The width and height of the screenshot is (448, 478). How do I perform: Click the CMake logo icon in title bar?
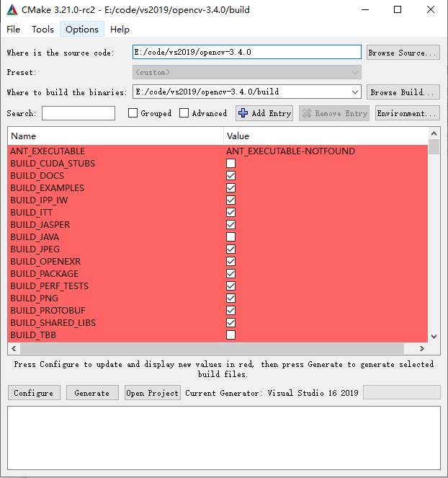pyautogui.click(x=12, y=10)
